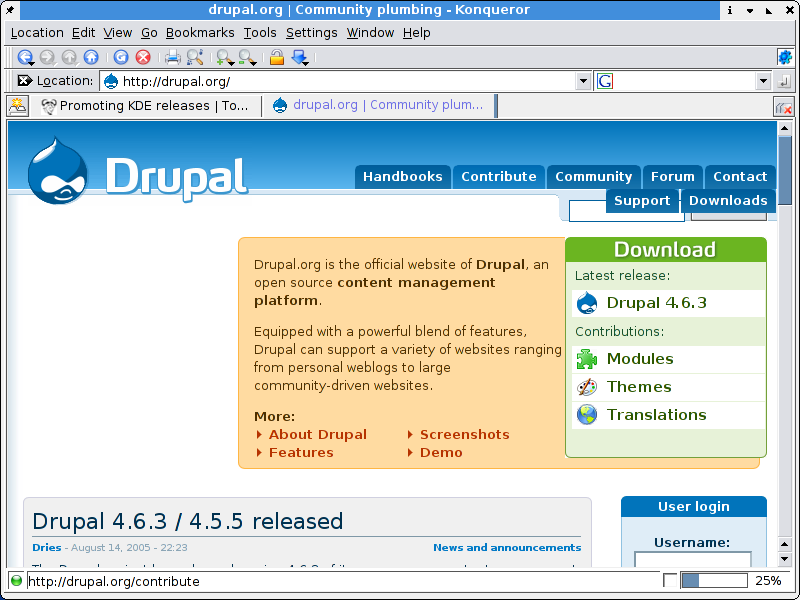800x600 pixels.
Task: Click the greyed Forward arrow icon
Action: coord(47,57)
